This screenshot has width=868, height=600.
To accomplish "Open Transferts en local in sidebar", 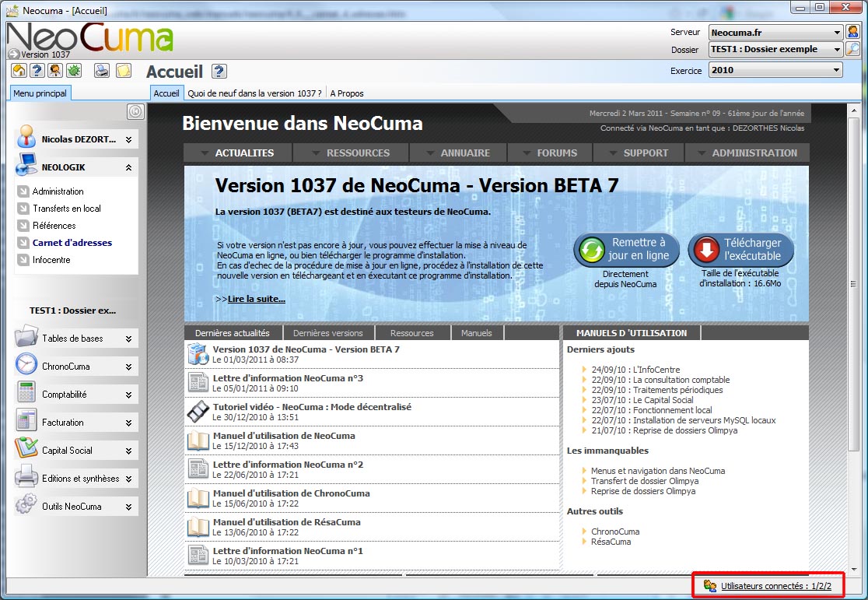I will (x=66, y=209).
